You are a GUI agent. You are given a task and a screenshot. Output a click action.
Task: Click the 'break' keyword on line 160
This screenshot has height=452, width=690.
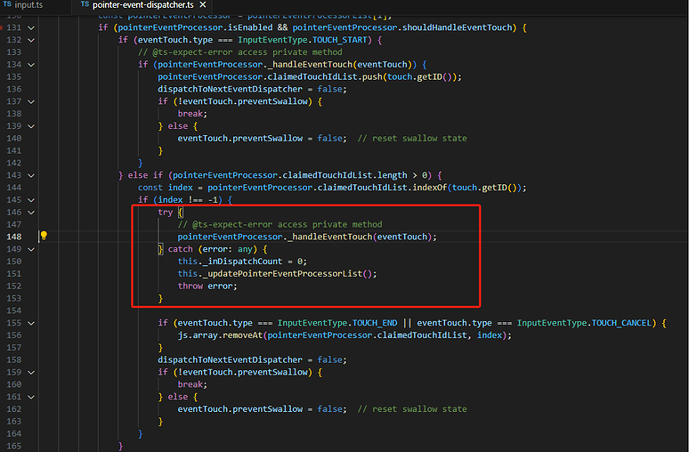pyautogui.click(x=190, y=385)
